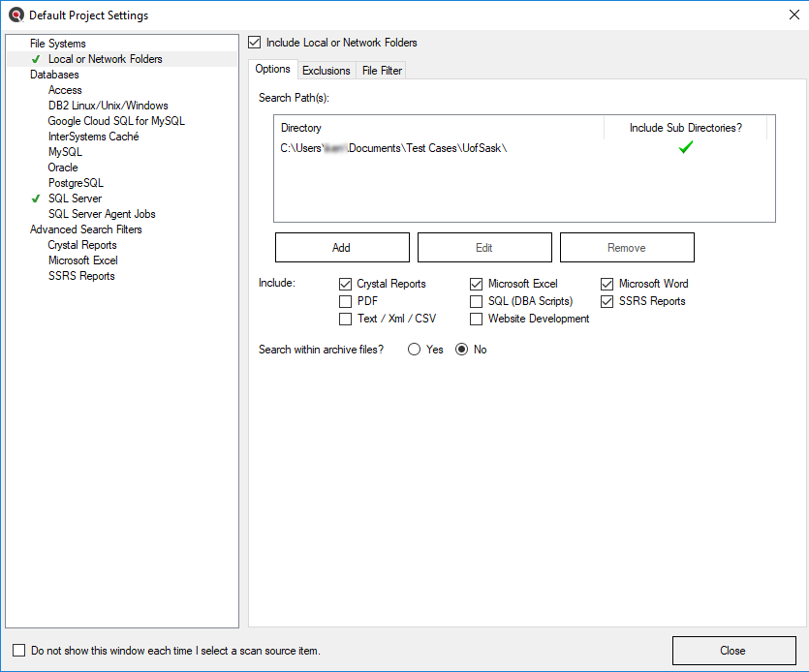Select the UofSask directory path row
This screenshot has width=809, height=672.
click(394, 148)
